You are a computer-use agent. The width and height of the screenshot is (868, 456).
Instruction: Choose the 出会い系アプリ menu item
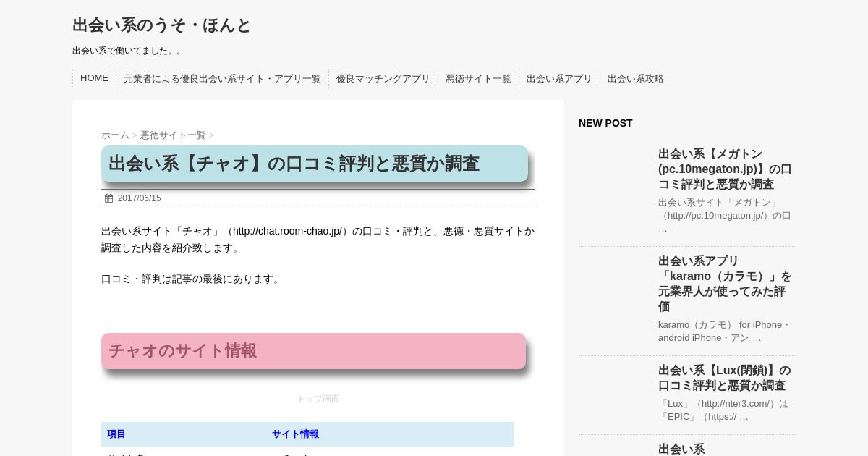click(x=559, y=79)
